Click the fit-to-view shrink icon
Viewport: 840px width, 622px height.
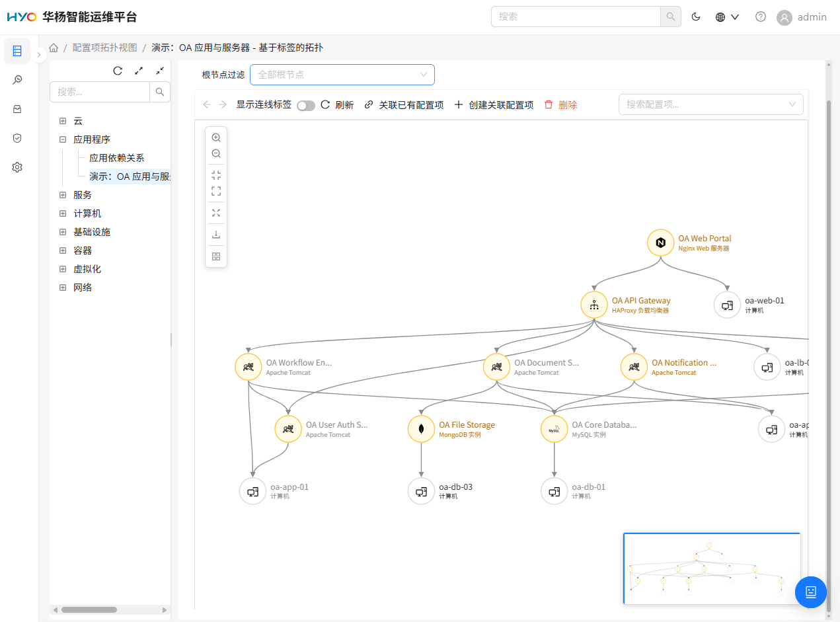216,175
